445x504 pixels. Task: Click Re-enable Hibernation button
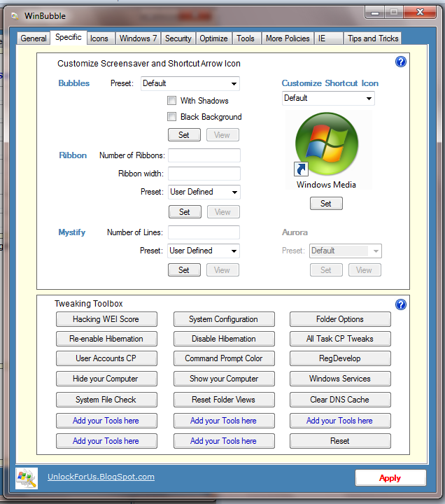click(106, 339)
